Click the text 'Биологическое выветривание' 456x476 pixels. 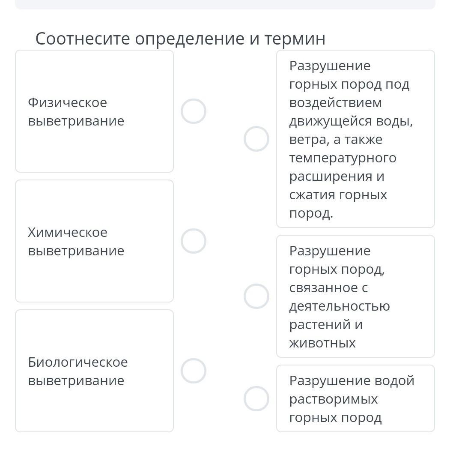pos(77,371)
